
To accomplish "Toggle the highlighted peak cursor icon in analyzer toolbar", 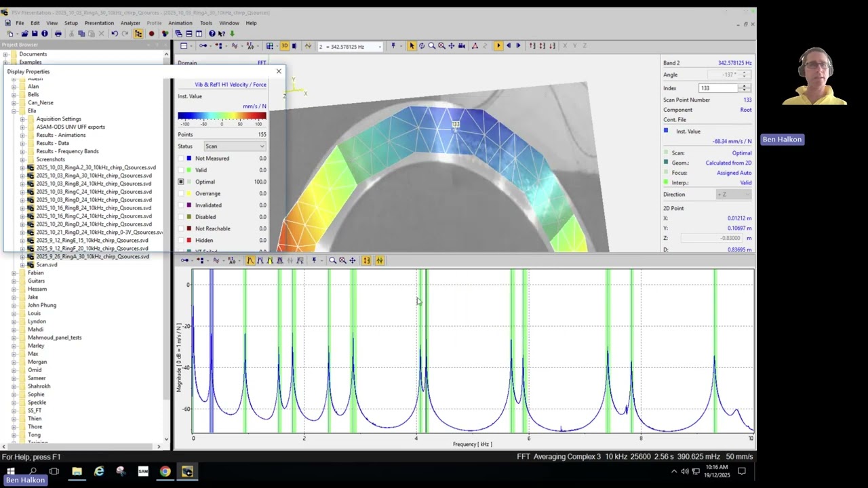I will point(250,260).
